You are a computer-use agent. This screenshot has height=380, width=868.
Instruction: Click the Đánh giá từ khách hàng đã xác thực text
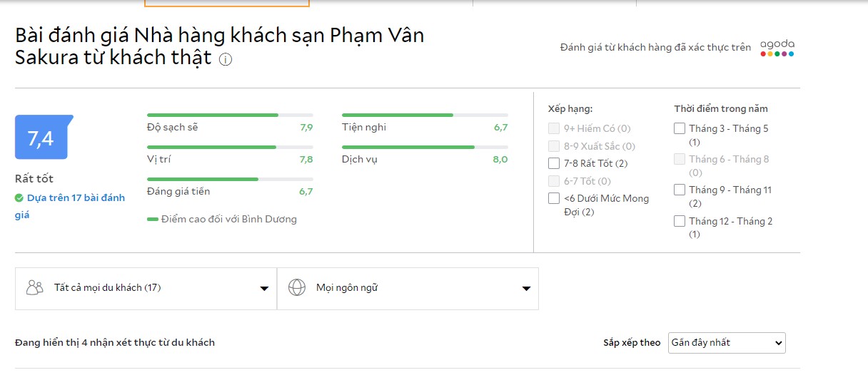[x=655, y=48]
